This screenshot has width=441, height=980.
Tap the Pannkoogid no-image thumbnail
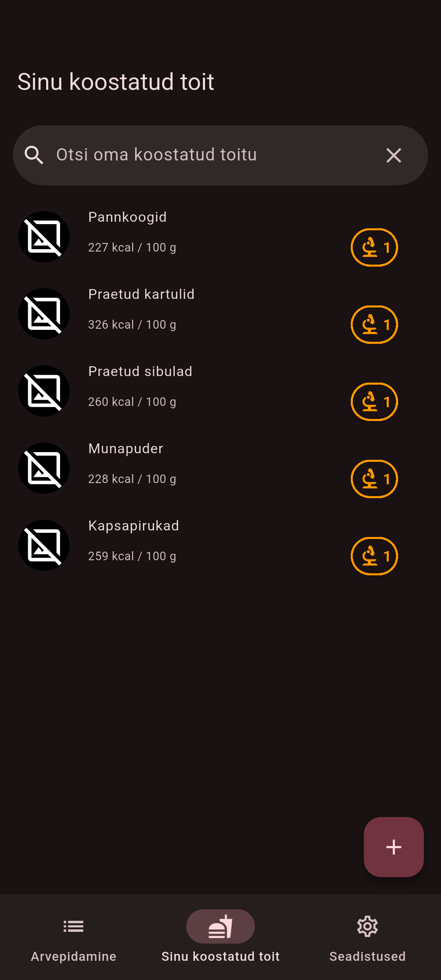[x=44, y=237]
